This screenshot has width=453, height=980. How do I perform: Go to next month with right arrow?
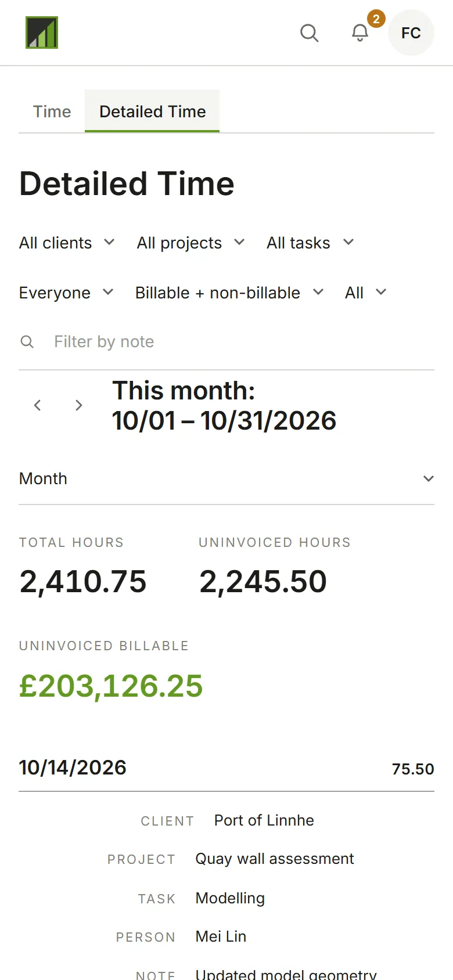[x=78, y=405]
